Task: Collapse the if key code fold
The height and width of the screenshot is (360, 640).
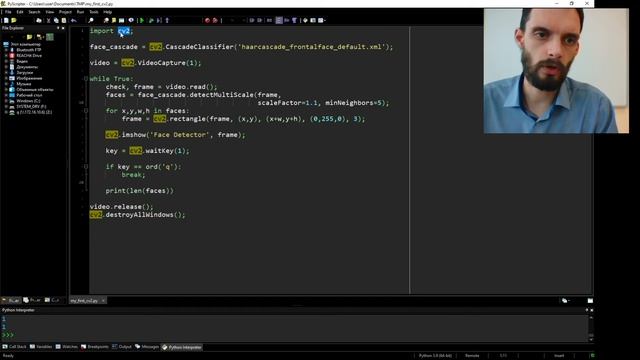Action: (86, 167)
